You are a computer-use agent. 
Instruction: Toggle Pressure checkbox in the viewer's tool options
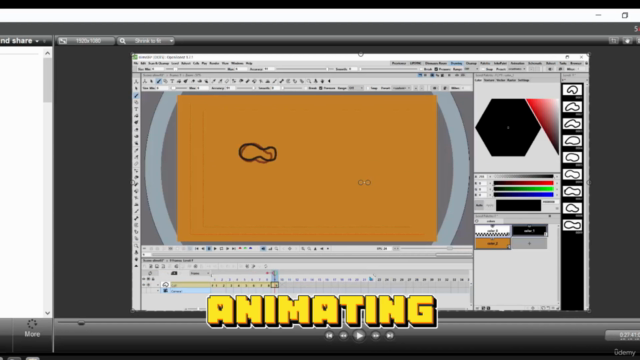click(x=320, y=88)
